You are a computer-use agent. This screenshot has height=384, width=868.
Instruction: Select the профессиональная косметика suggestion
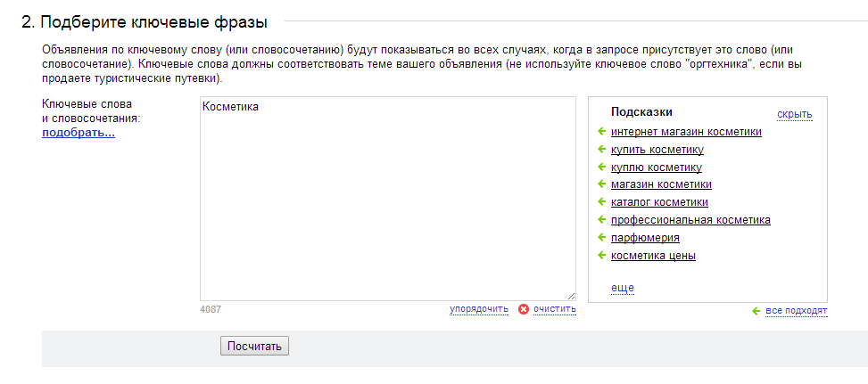[x=690, y=220]
